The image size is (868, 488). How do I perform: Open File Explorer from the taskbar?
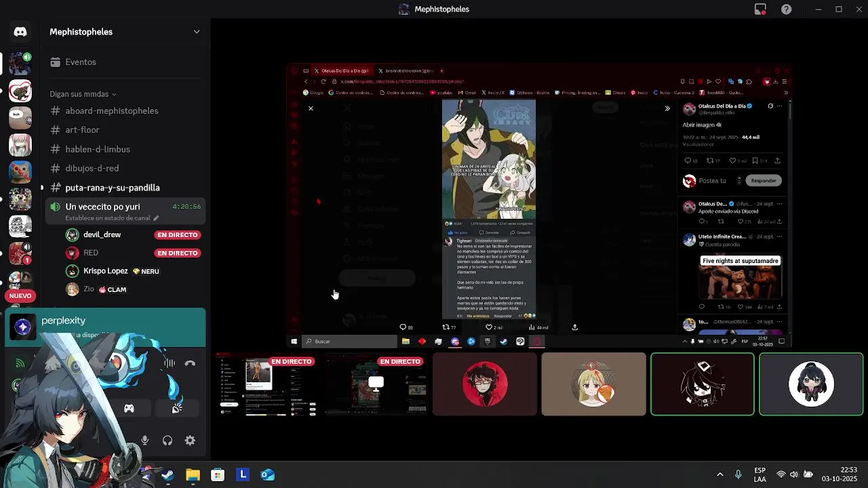(193, 474)
